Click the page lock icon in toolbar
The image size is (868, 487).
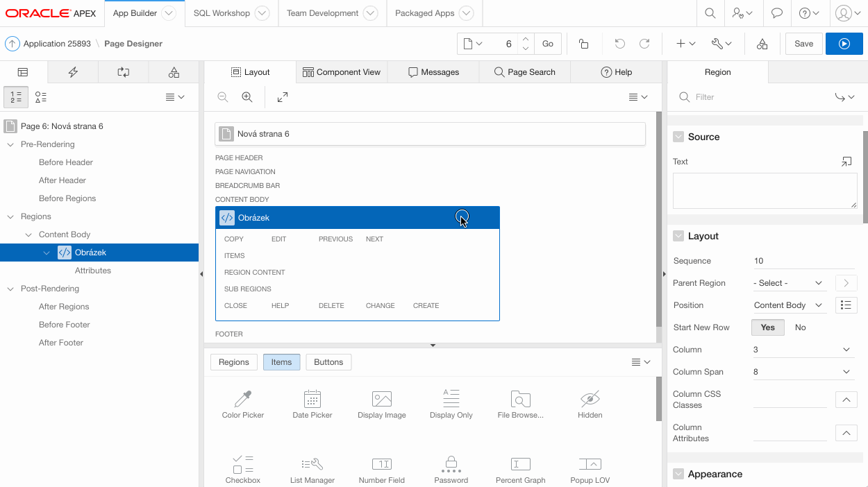tap(583, 44)
